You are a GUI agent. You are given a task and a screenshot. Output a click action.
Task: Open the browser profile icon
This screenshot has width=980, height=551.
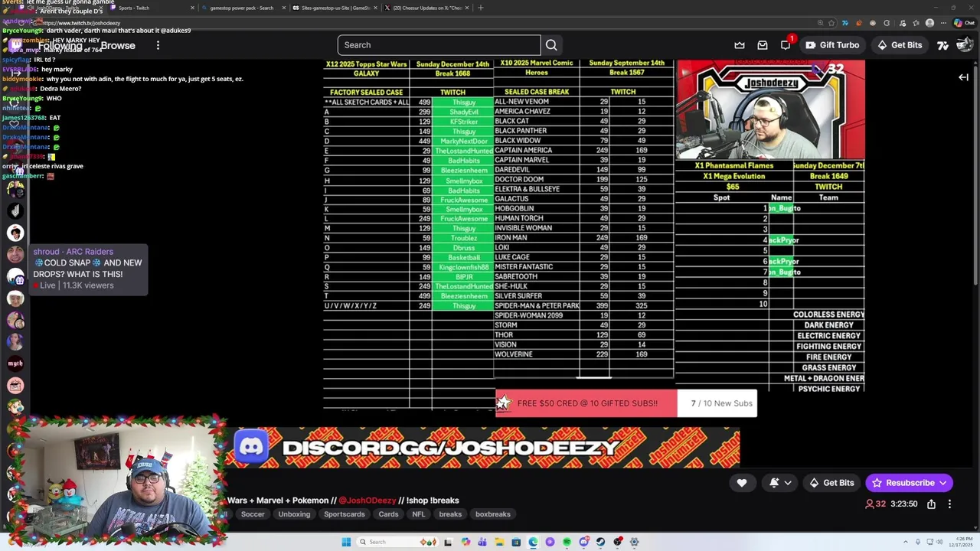pyautogui.click(x=929, y=23)
